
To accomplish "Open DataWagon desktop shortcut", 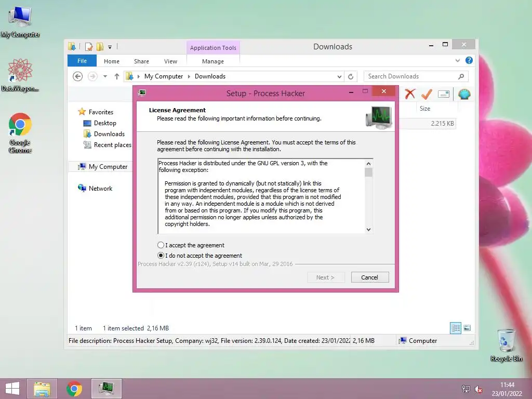I will tap(20, 75).
